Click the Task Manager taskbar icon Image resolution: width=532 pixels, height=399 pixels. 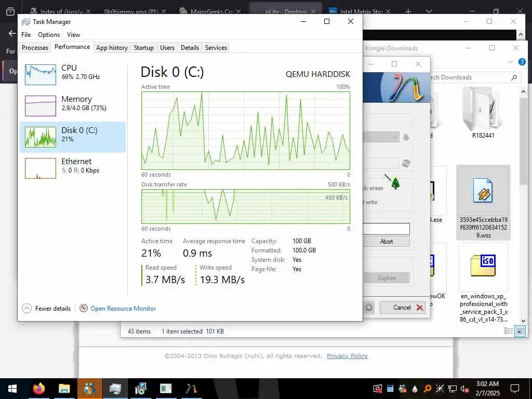click(x=115, y=389)
